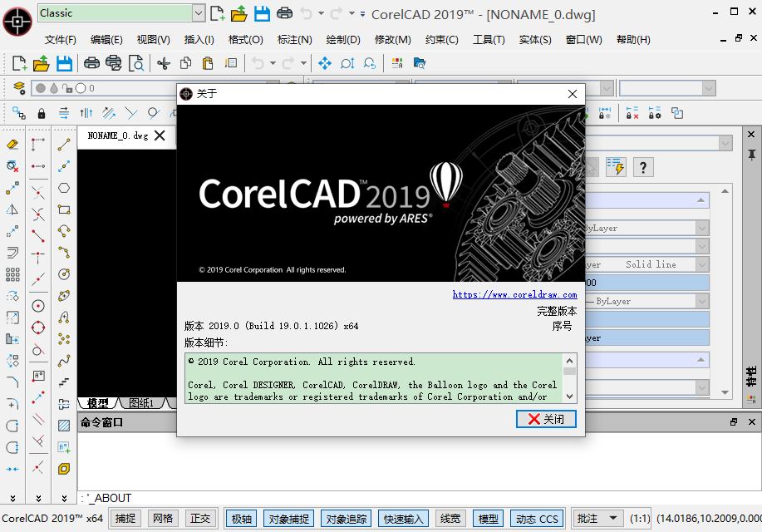This screenshot has width=762, height=532.
Task: Switch to the 图纸1 sheet tab
Action: click(141, 403)
